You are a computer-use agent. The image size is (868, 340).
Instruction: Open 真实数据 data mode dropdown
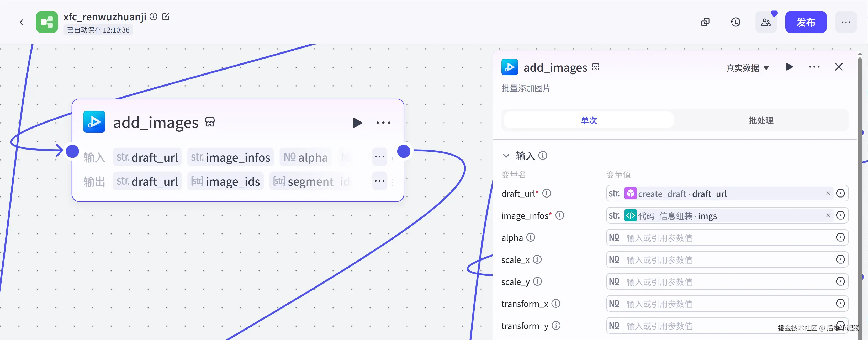pos(747,68)
